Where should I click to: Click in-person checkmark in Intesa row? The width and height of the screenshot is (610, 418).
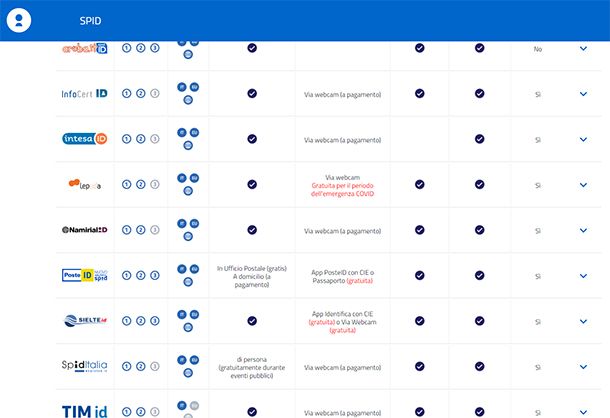[x=252, y=139]
